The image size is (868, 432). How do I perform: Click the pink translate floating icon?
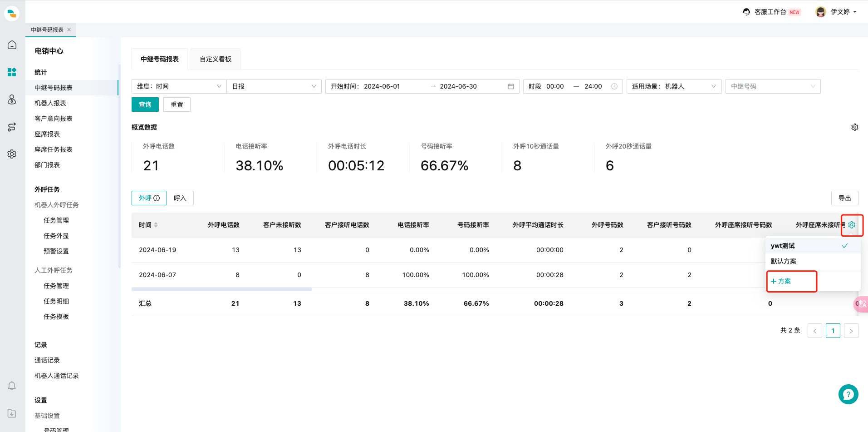tap(861, 304)
